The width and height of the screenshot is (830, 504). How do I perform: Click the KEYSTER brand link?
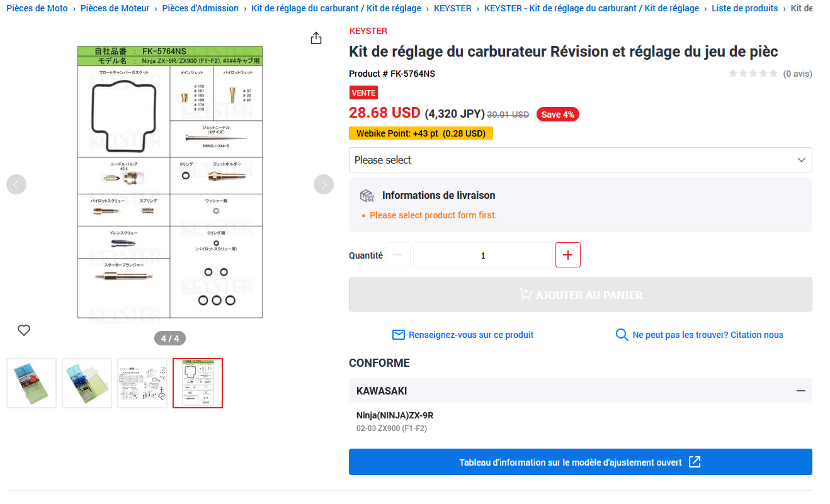point(368,31)
